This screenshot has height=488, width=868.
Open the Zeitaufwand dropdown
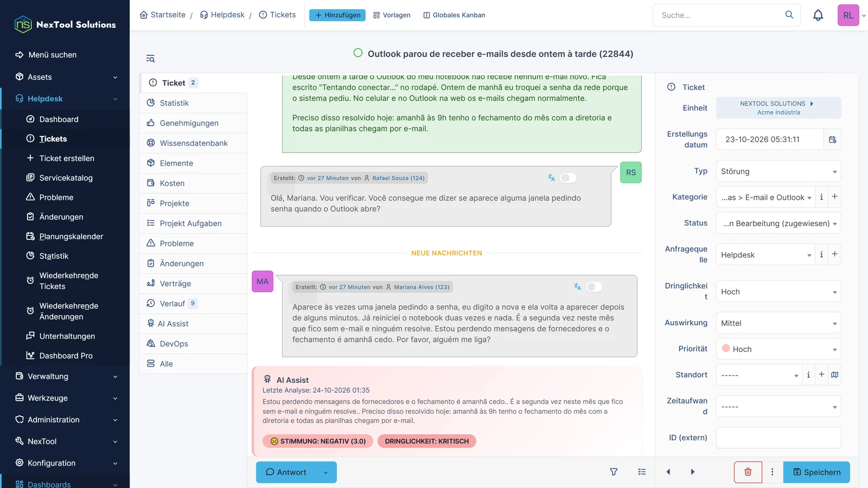coord(778,407)
